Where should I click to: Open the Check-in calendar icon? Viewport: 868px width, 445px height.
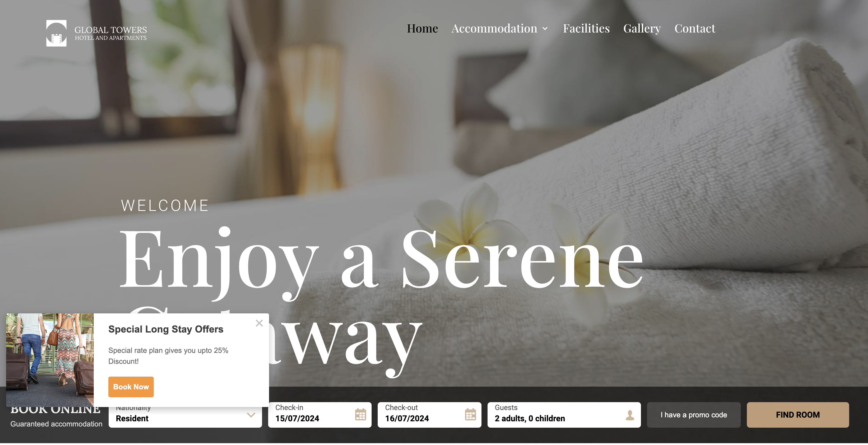pos(360,414)
